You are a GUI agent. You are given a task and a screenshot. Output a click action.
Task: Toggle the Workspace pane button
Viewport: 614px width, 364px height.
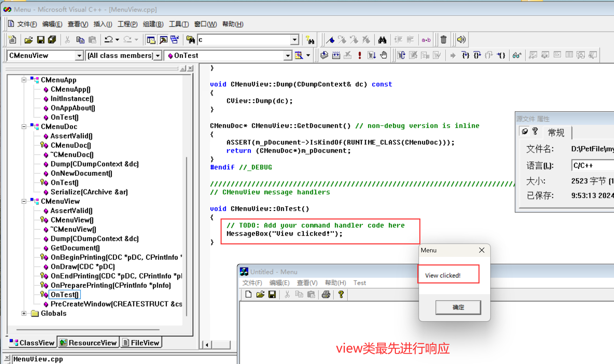(151, 40)
